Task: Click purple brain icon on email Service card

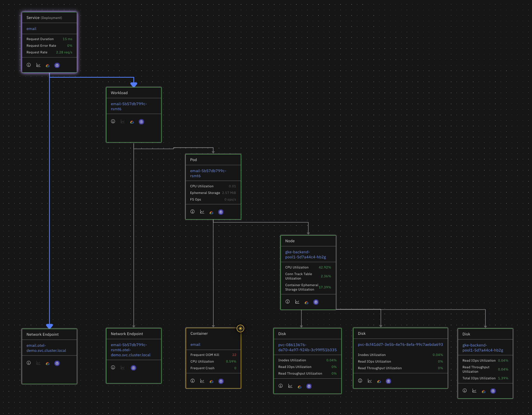Action: click(x=57, y=65)
